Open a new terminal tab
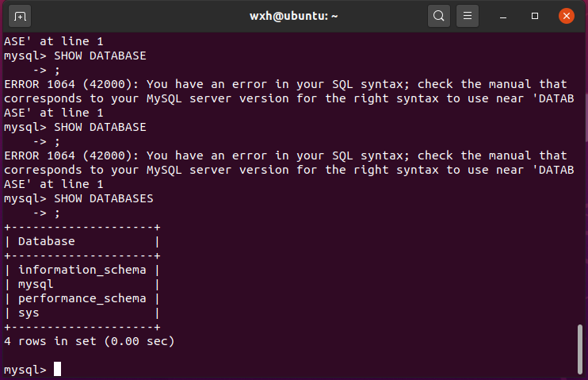The image size is (588, 380). tap(21, 16)
